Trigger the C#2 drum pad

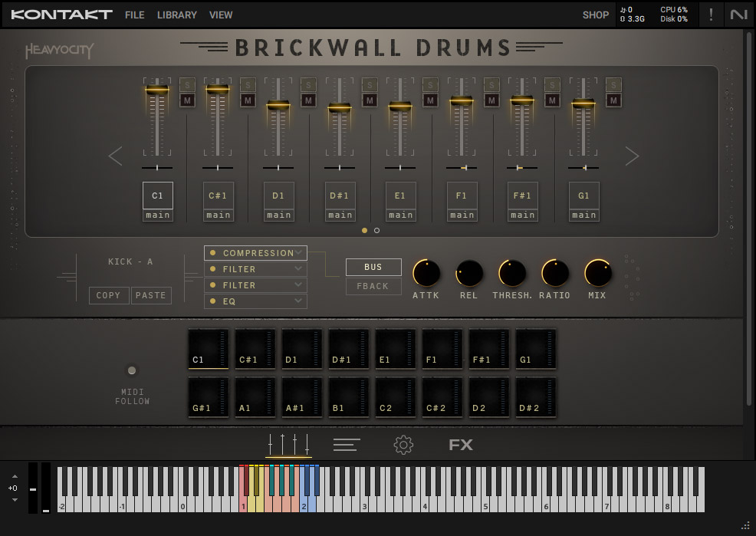[442, 397]
